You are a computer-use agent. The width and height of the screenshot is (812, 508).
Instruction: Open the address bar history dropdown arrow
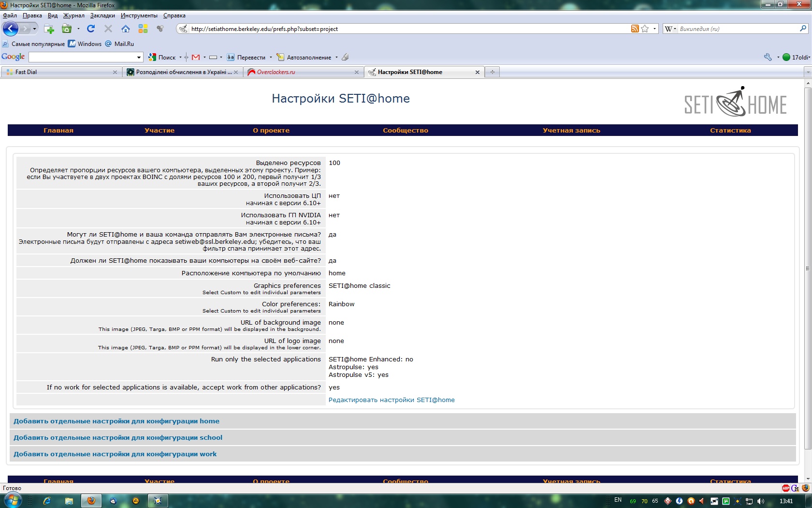[x=655, y=29]
